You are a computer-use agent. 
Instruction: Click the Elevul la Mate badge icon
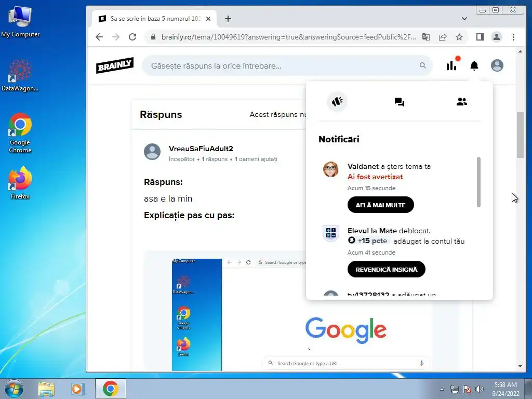330,233
